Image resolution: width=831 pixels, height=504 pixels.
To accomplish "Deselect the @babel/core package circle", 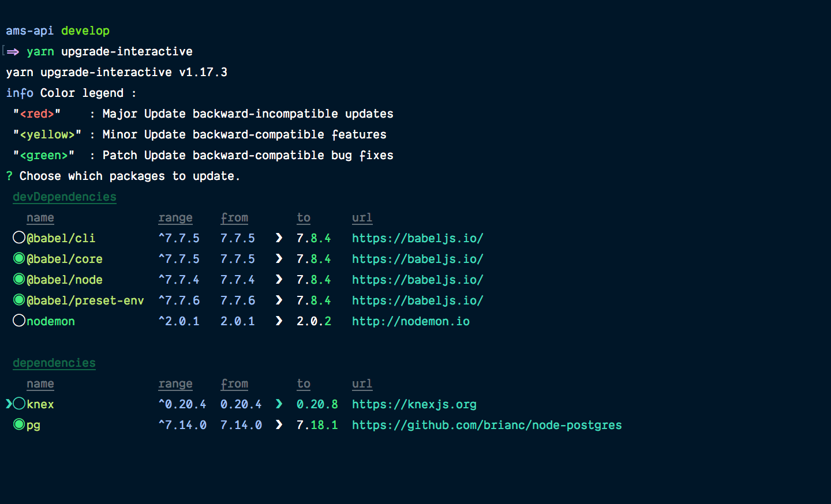I will (19, 258).
